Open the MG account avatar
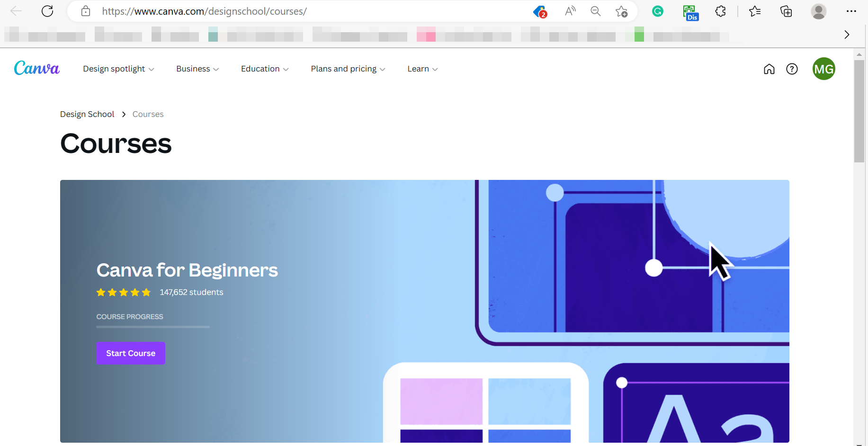868x446 pixels. pos(823,69)
